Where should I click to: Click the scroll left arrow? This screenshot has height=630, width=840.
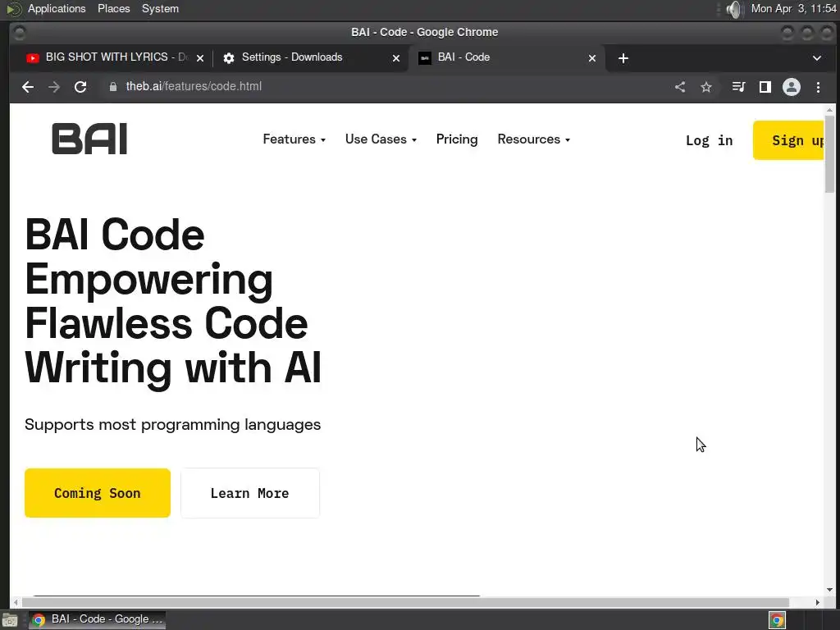[16, 602]
